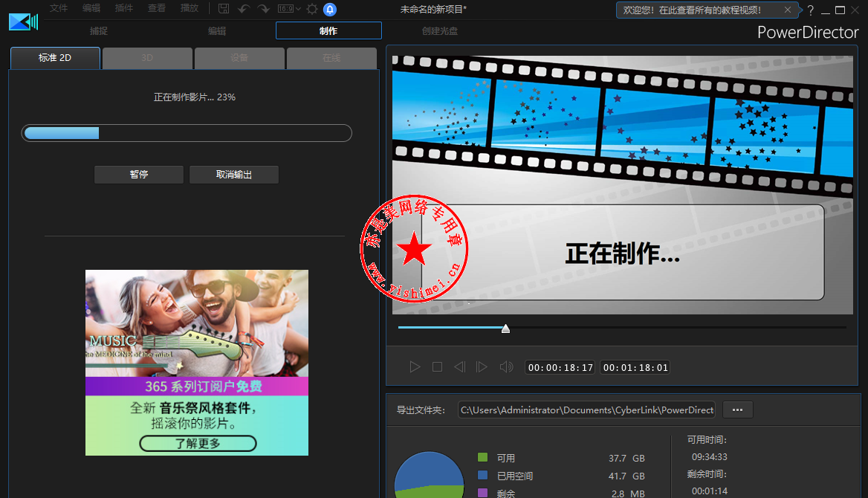
Task: Switch to the 编辑 module tab
Action: pos(217,31)
